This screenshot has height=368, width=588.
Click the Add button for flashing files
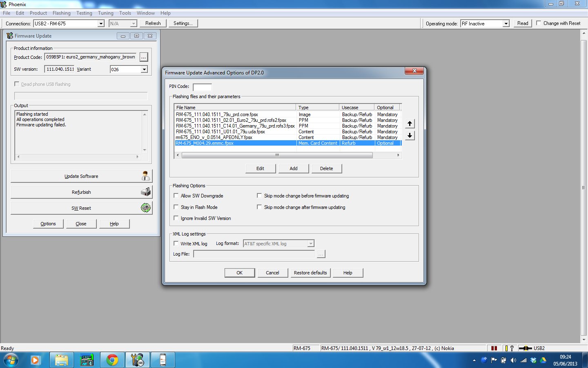(294, 168)
